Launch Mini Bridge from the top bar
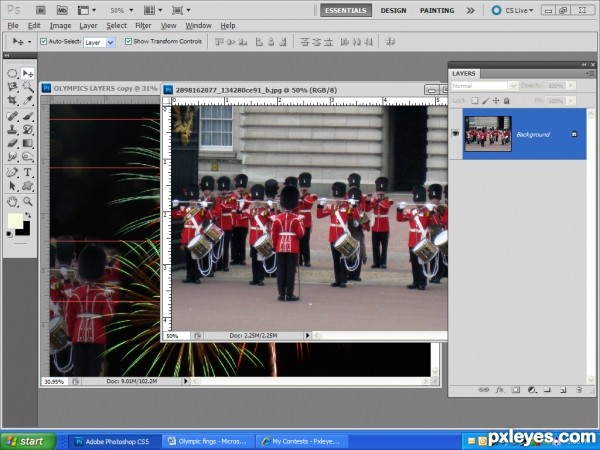The image size is (600, 450). (x=62, y=10)
